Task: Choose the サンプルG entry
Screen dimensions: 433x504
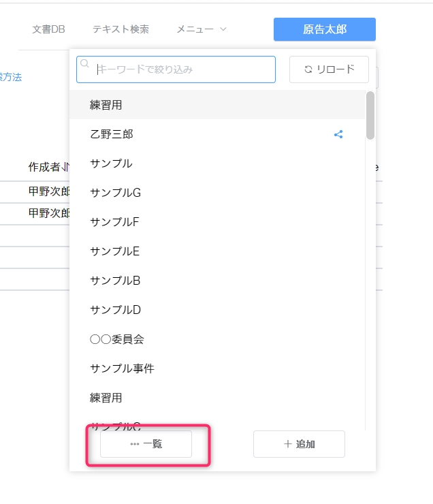Action: tap(115, 193)
